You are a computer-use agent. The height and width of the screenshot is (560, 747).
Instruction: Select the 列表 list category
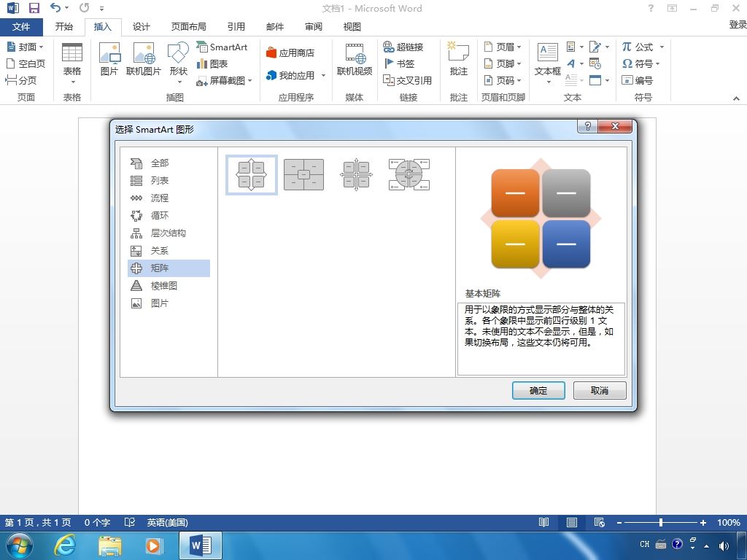(169, 181)
